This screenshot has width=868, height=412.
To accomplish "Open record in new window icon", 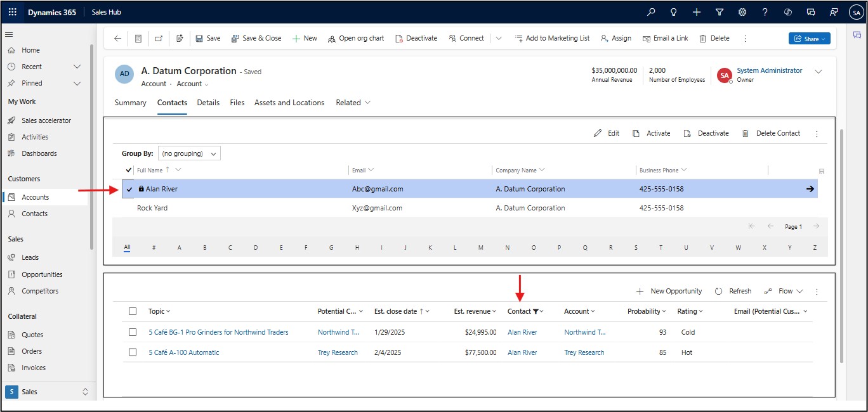I will (x=159, y=38).
